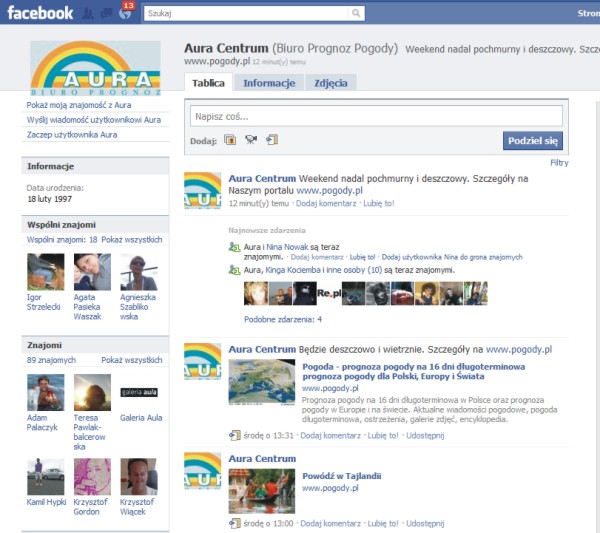Open Agnieszka Szablikowska's photo

(x=139, y=272)
